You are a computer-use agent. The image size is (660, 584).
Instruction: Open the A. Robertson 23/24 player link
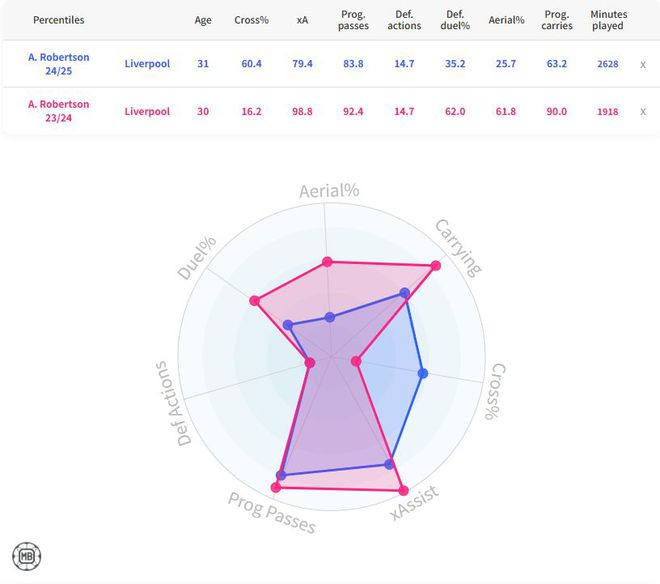pyautogui.click(x=59, y=111)
